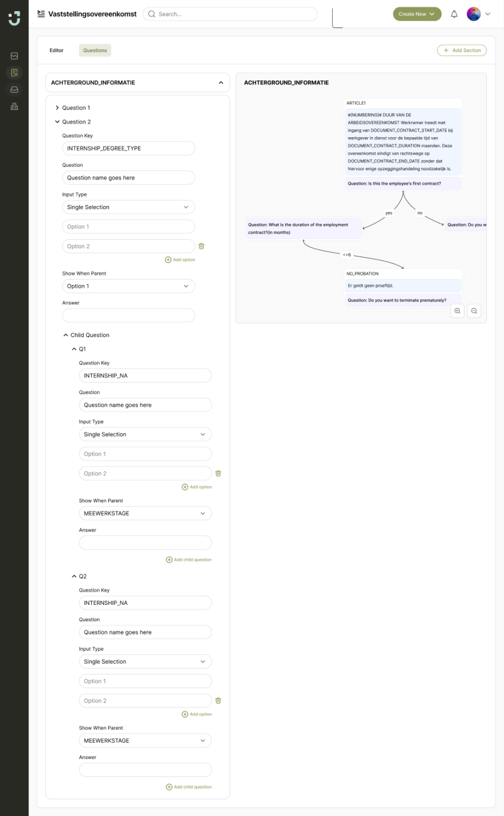Collapse the ACHTERGROUND_INFORMATIE section header
Screen dimensions: 504x816
coord(138,82)
